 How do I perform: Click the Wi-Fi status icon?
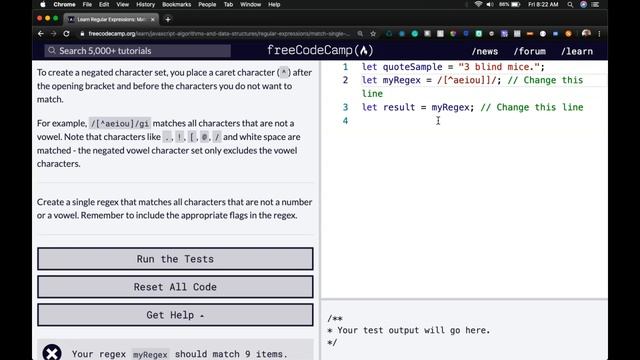[478, 4]
